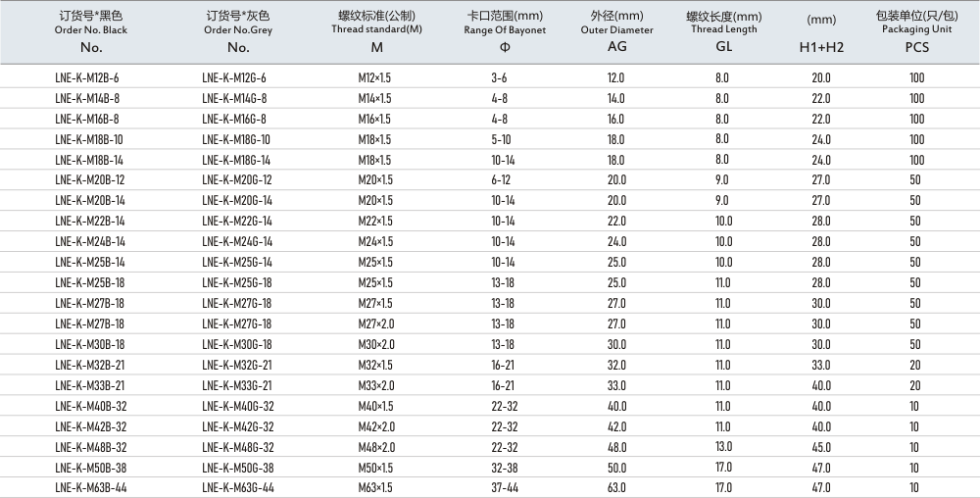This screenshot has width=980, height=498.
Task: Click the Order No. Black column header
Action: 91,30
